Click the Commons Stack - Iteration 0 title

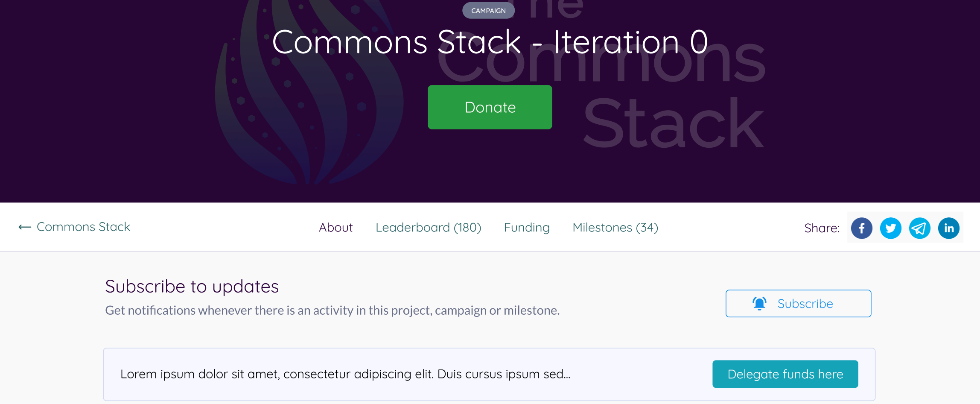[490, 42]
